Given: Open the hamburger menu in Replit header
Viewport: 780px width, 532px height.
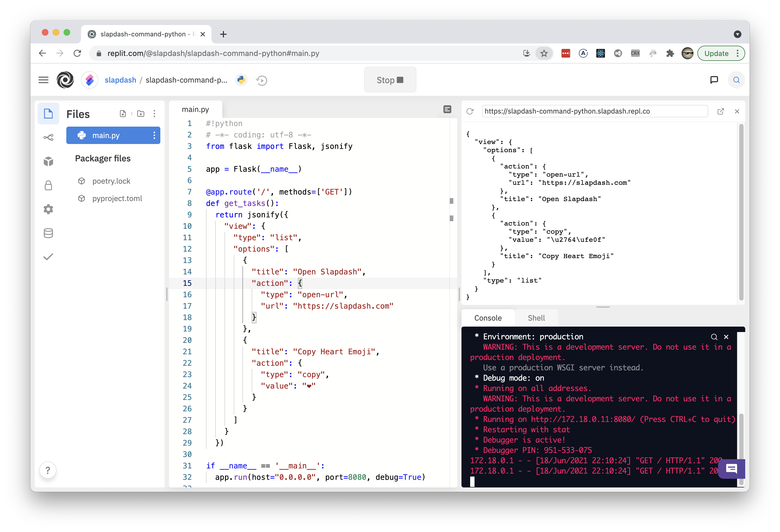Looking at the screenshot, I should (43, 80).
